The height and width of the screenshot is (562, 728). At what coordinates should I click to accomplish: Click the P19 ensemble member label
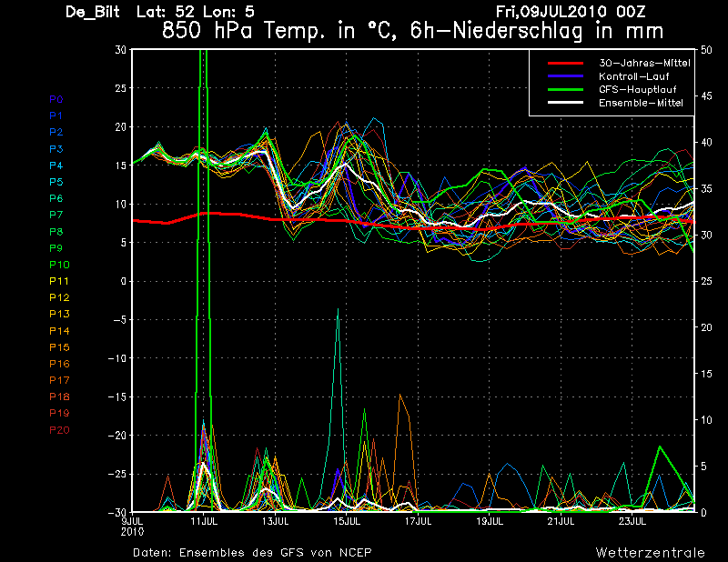coord(59,413)
